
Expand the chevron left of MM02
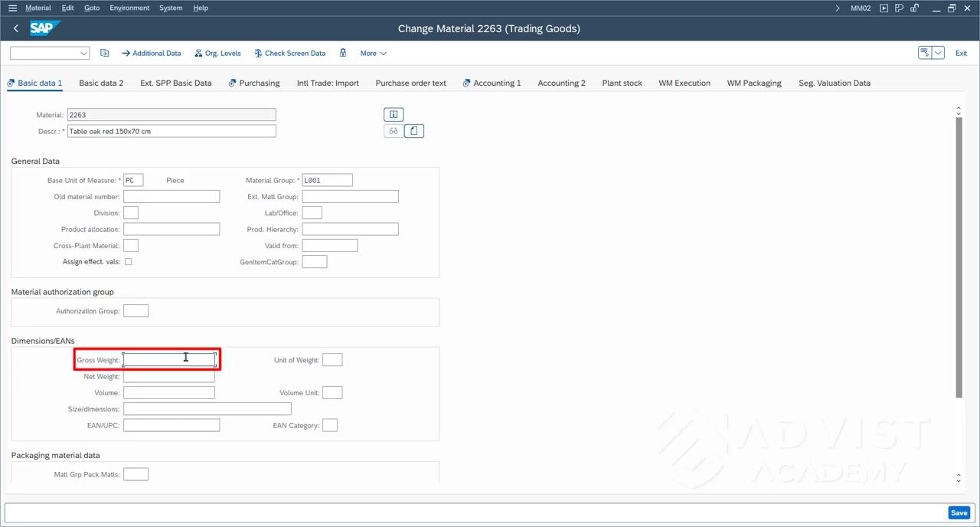pos(837,8)
